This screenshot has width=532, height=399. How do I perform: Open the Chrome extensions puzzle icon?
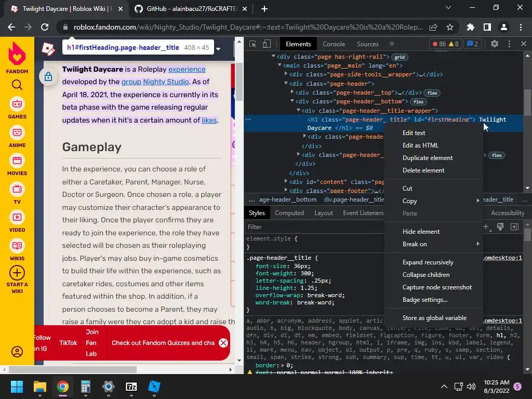tap(471, 27)
